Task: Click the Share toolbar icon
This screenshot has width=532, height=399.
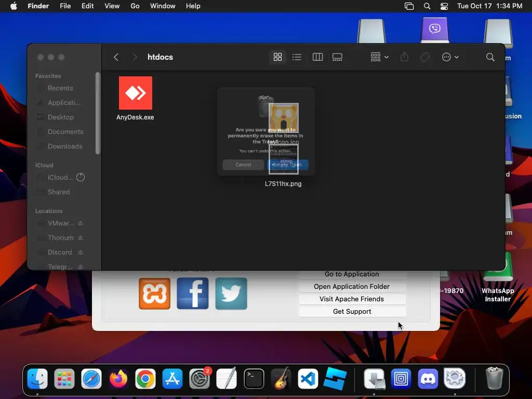Action: point(404,57)
